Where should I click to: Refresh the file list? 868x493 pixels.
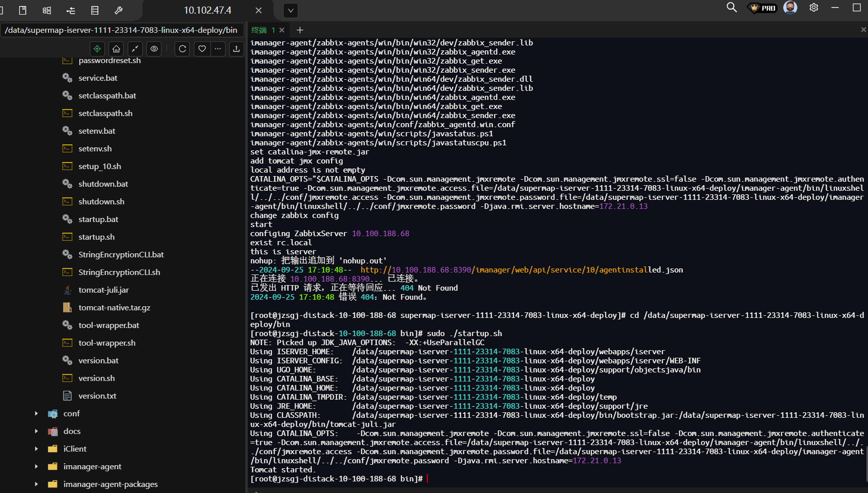[183, 49]
